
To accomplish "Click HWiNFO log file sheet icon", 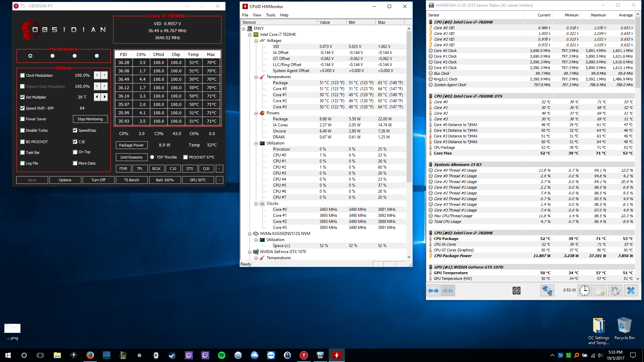I will [600, 291].
